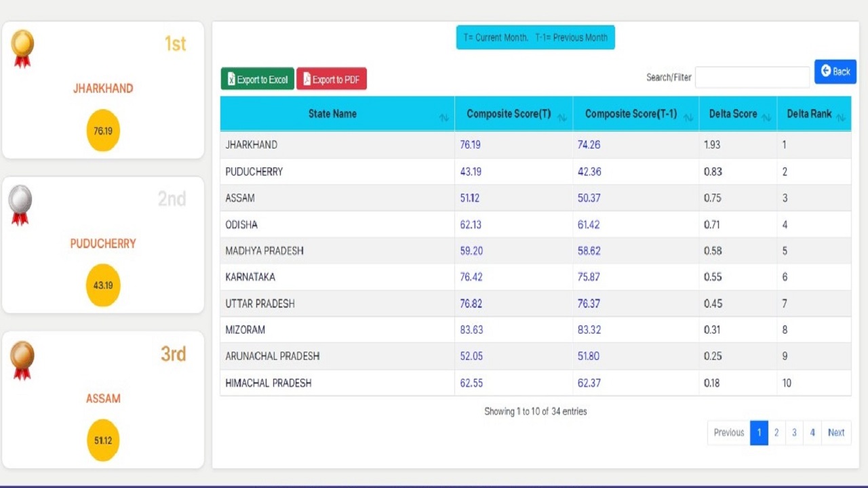Sort table by State Name column arrows
The height and width of the screenshot is (488, 868).
pyautogui.click(x=444, y=118)
